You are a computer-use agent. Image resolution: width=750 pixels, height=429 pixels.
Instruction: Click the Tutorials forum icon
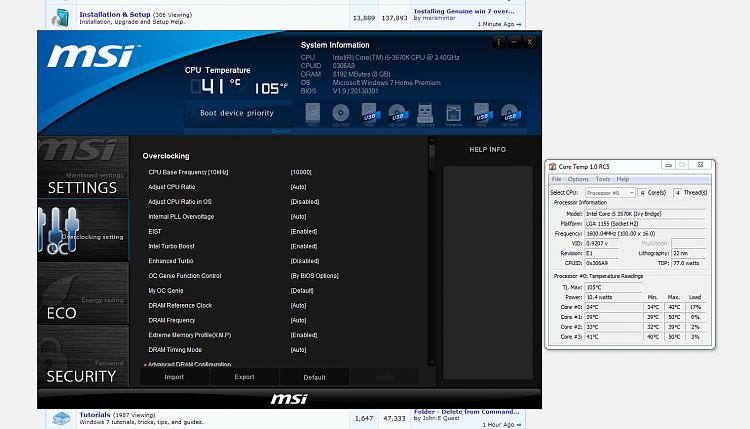click(x=61, y=419)
